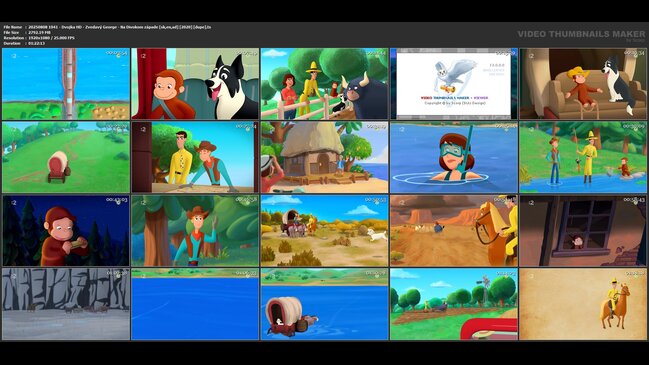649x365 pixels.
Task: Click the Resolution 1920x1080 info line
Action: (39, 38)
